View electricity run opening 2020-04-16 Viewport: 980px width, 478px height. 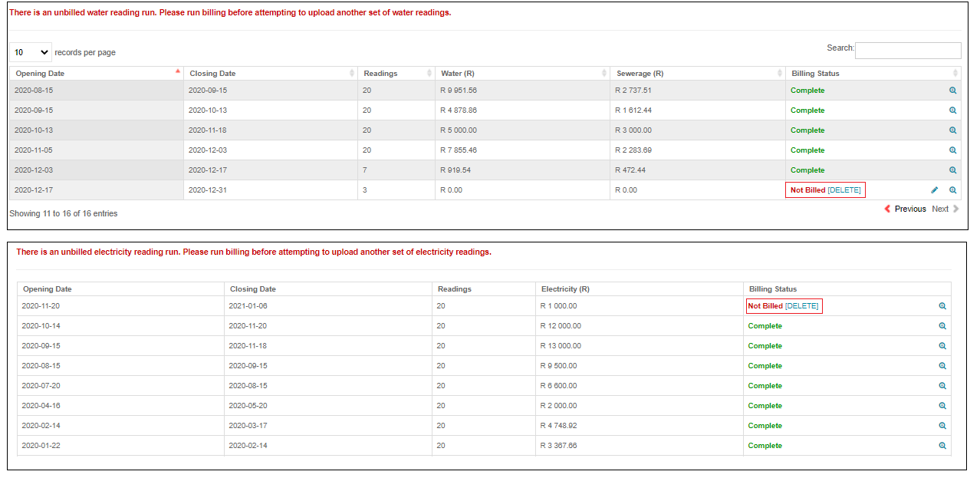pos(942,406)
